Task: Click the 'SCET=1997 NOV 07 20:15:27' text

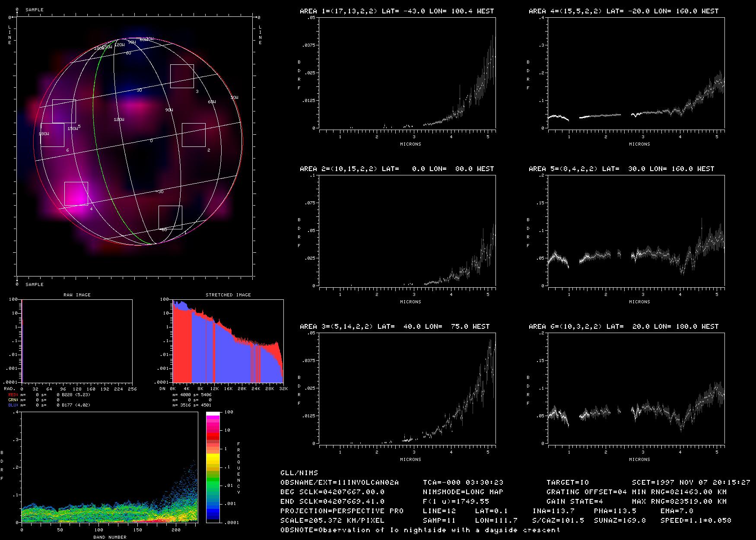Action: pyautogui.click(x=691, y=483)
